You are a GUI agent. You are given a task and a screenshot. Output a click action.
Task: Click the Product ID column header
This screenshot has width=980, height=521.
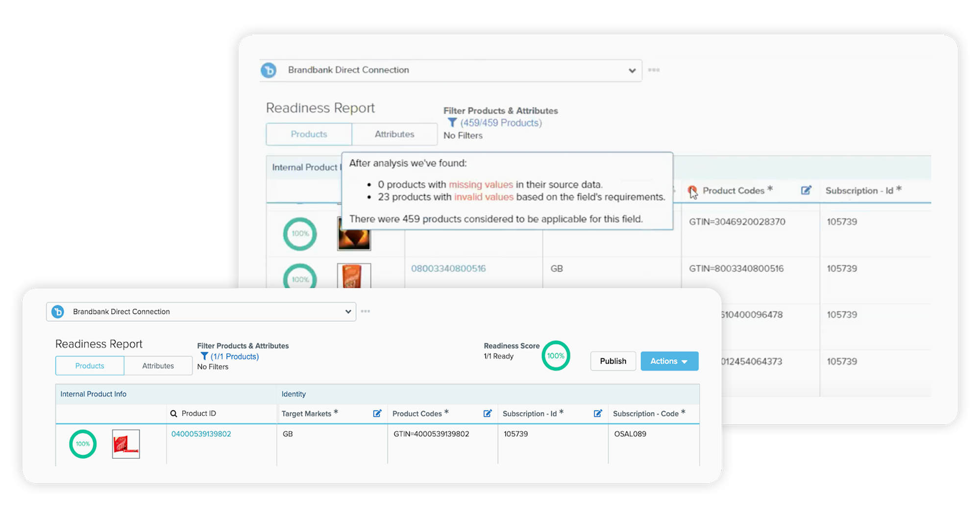pyautogui.click(x=198, y=414)
